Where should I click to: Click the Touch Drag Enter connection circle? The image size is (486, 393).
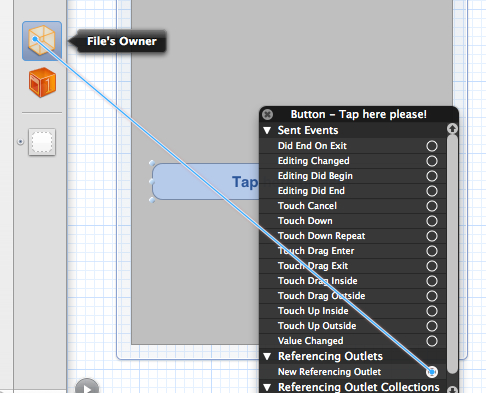(432, 251)
